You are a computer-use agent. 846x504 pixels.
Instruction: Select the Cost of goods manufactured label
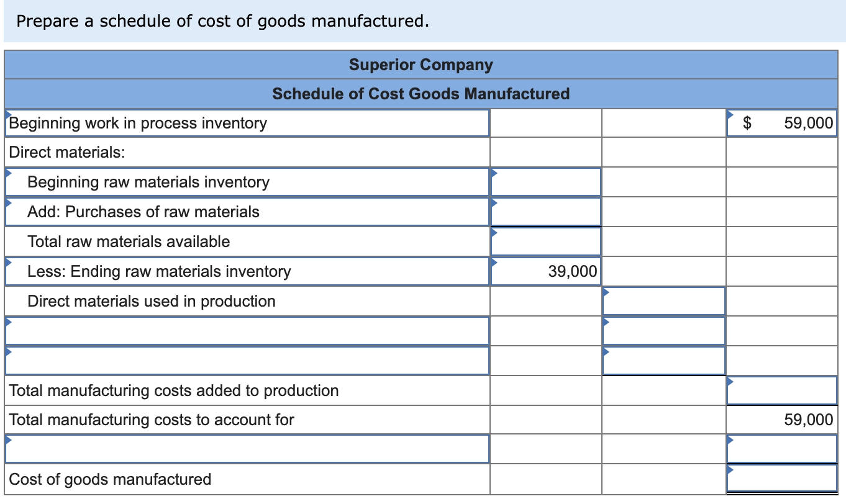point(110,479)
